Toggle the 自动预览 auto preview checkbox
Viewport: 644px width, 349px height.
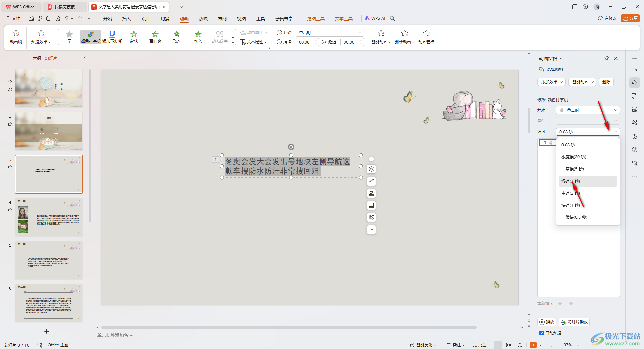[542, 333]
